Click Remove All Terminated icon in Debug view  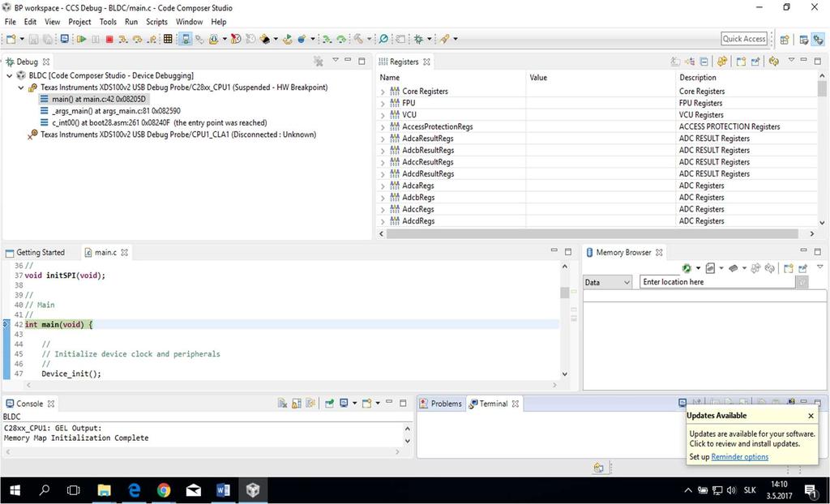click(318, 62)
